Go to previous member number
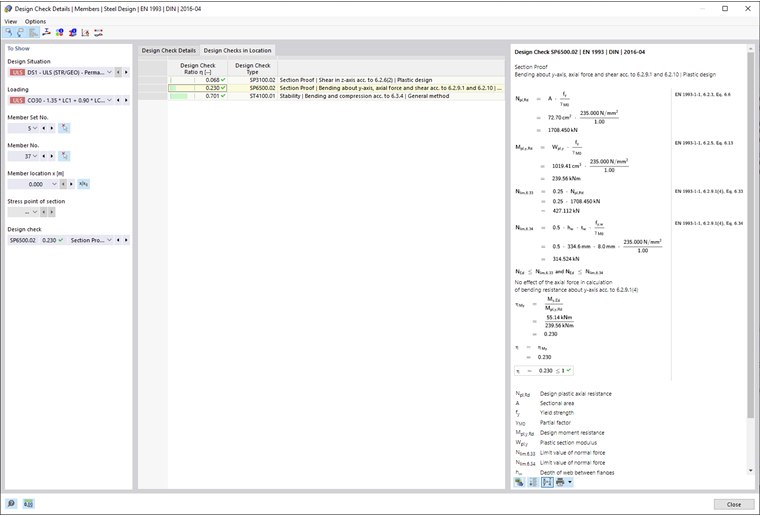Viewport: 760px width, 517px height. [44, 156]
